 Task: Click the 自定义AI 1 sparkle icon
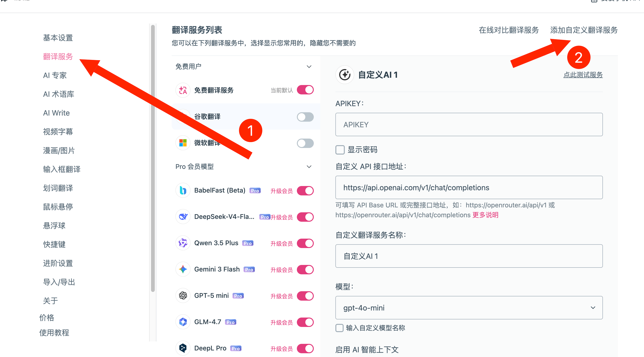pyautogui.click(x=345, y=75)
